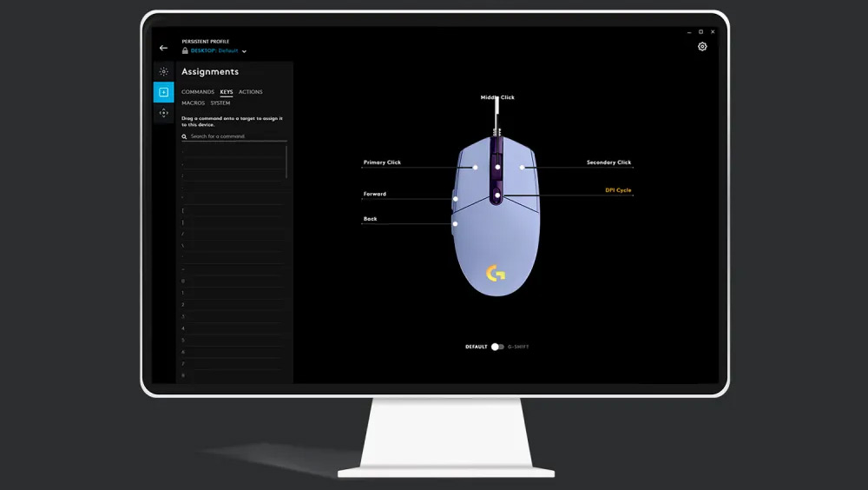Click the PERSISTENT PROFILE heading
868x490 pixels.
[206, 42]
